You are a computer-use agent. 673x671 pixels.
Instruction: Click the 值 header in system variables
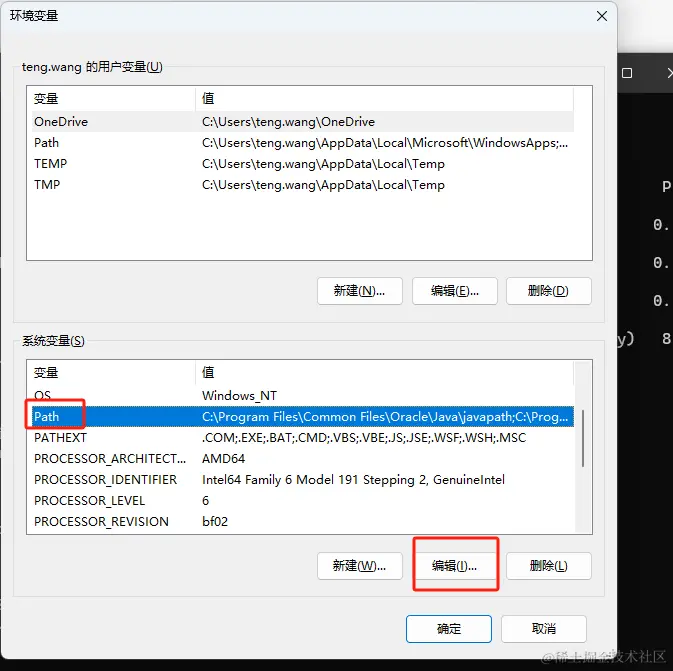pos(208,373)
